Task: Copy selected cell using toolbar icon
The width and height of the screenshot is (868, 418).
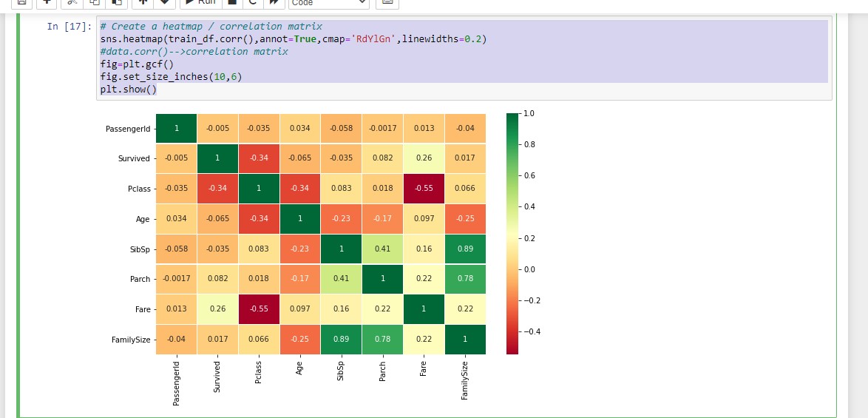Action: tap(95, 2)
